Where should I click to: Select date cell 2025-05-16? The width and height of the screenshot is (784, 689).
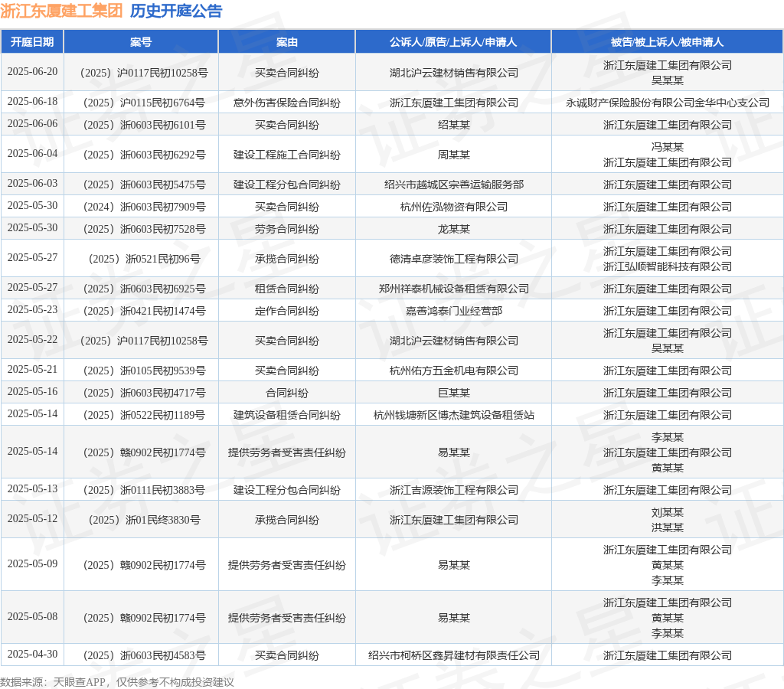tap(32, 391)
